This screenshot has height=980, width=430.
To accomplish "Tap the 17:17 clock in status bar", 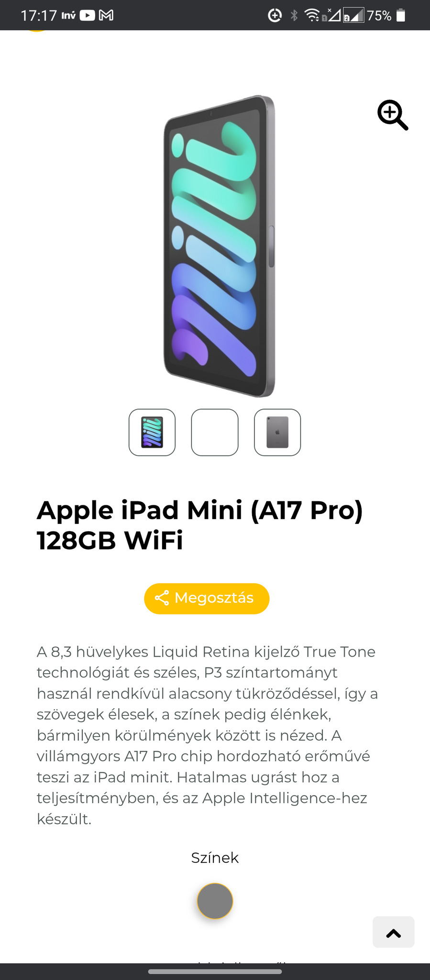I will 39,15.
